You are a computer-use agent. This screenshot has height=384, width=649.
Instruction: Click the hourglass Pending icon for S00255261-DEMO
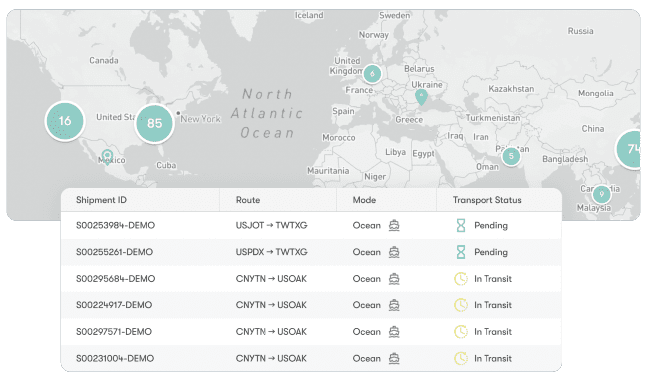(x=461, y=252)
